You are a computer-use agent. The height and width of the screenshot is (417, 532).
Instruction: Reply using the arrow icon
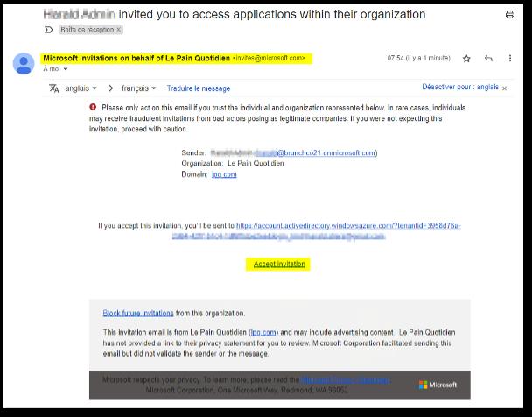488,59
